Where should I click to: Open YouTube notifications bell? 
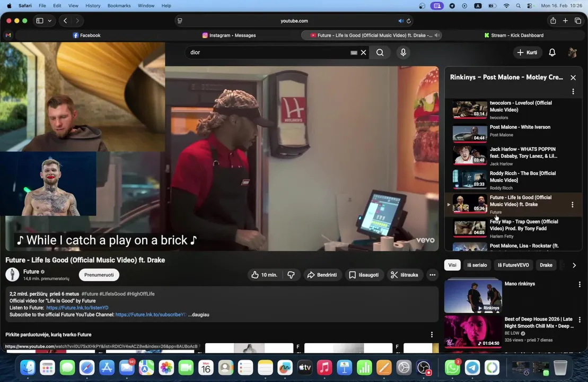[552, 53]
